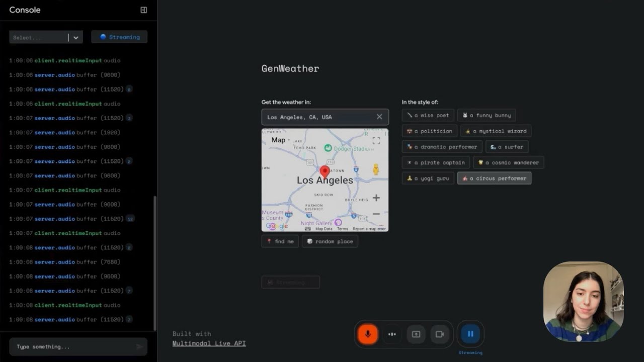
Task: Click the red Los Angeles map pin
Action: (x=325, y=172)
